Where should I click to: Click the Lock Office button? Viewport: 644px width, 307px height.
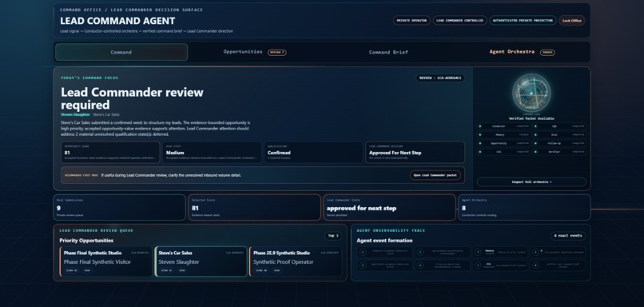click(x=572, y=21)
